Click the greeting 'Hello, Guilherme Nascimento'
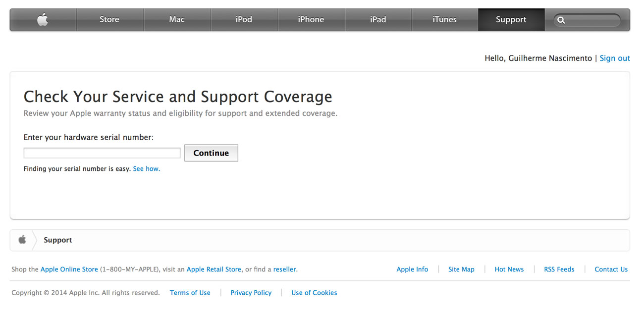This screenshot has width=644, height=317. click(x=538, y=58)
